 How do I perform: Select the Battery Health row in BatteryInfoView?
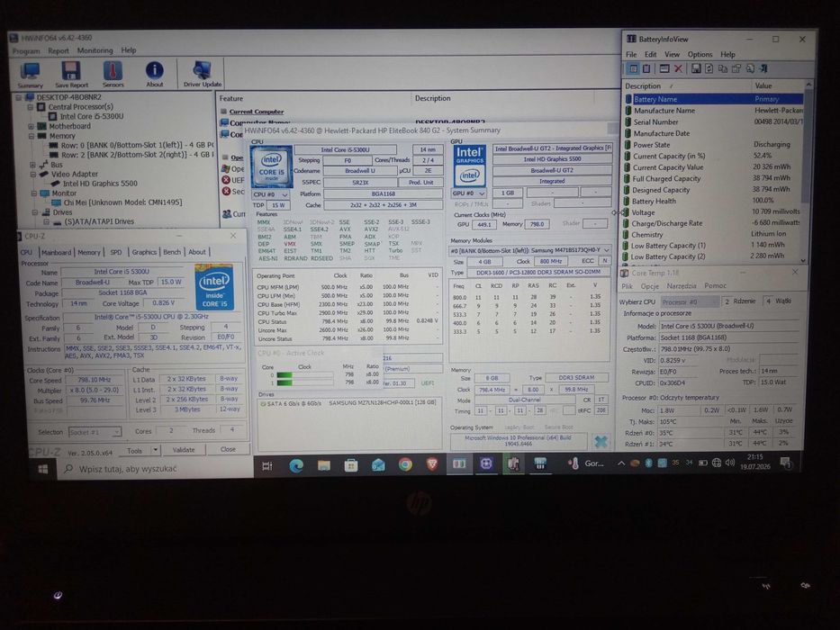coord(714,202)
